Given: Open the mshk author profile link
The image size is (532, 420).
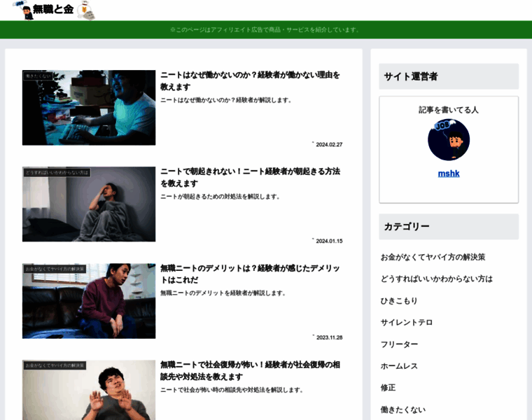Looking at the screenshot, I should point(449,174).
